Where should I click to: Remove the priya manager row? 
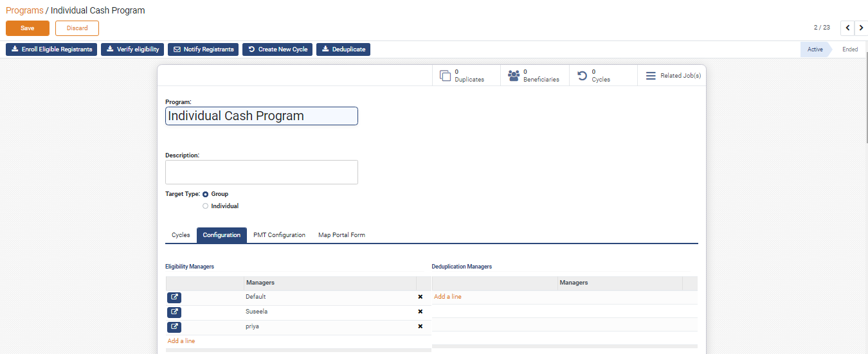coord(420,326)
